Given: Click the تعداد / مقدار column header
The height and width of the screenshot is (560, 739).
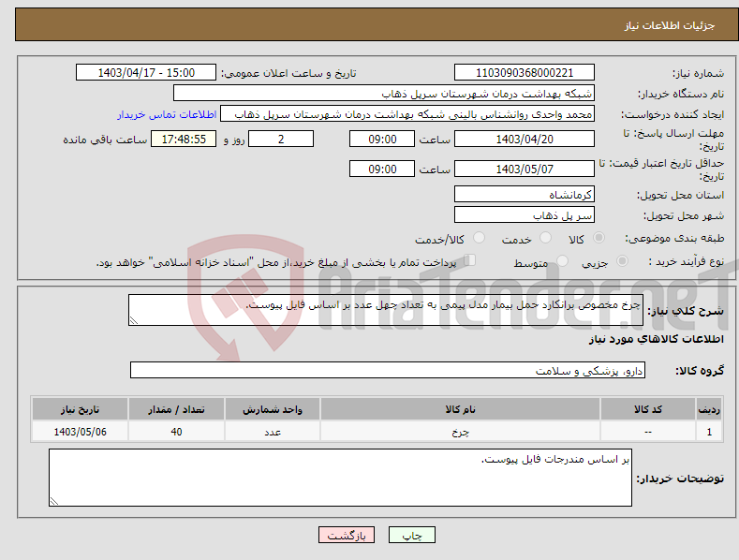Looking at the screenshot, I should (176, 409).
